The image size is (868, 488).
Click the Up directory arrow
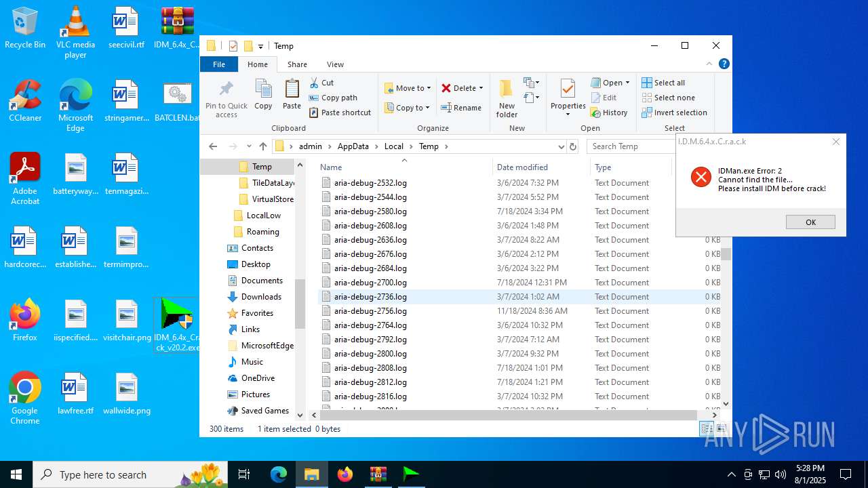[263, 146]
